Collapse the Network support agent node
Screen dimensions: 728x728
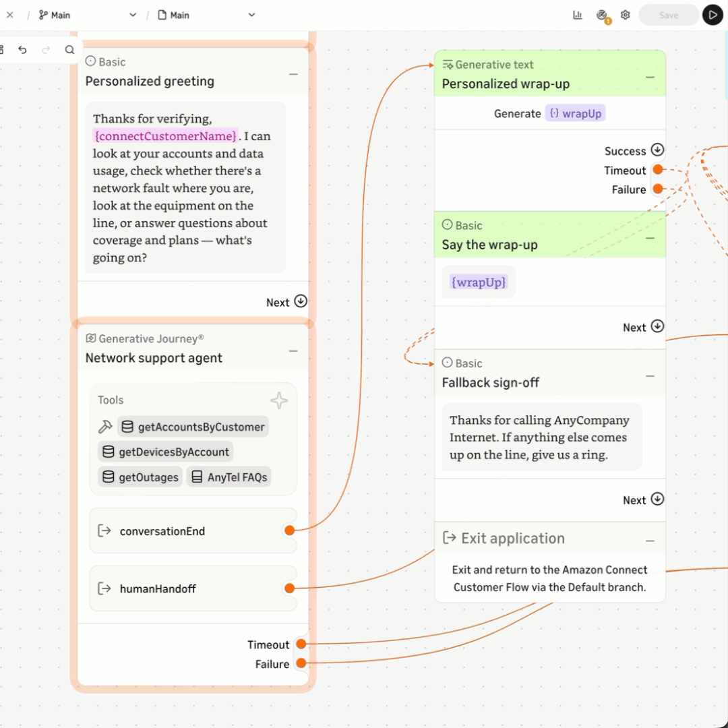pos(293,351)
